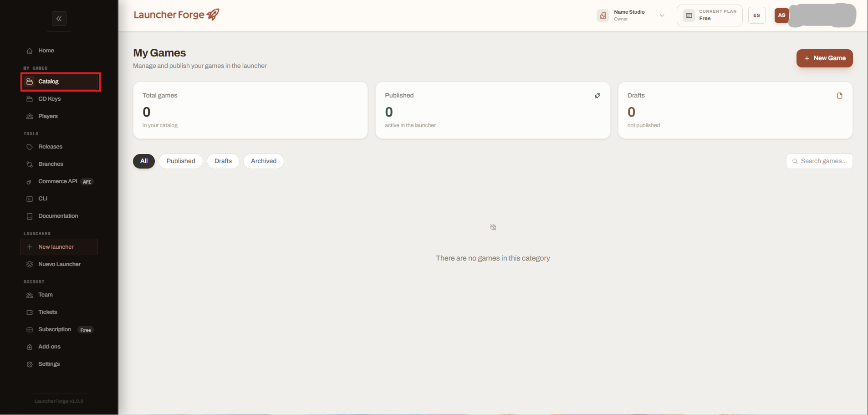The width and height of the screenshot is (868, 415).
Task: Open the Current Plan Free box
Action: [710, 15]
